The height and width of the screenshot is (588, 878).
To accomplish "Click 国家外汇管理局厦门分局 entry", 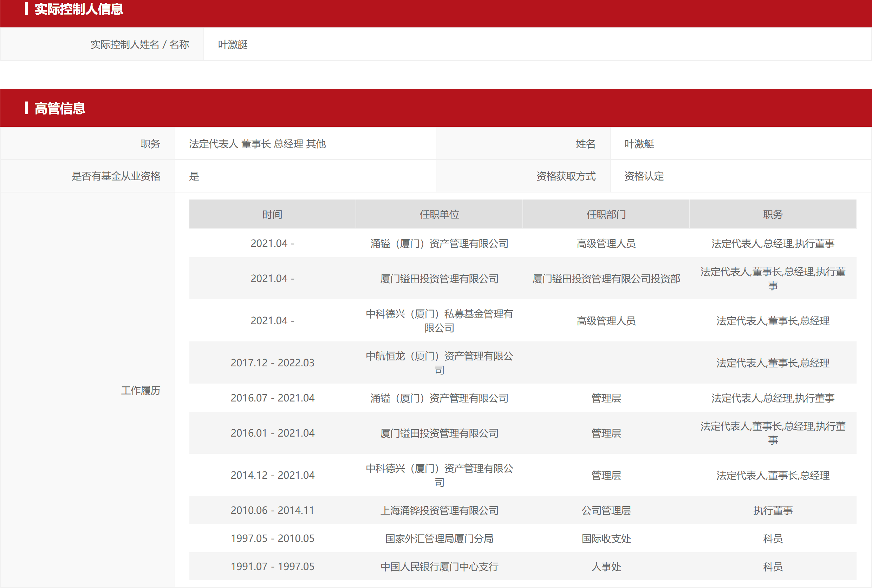I will [440, 539].
